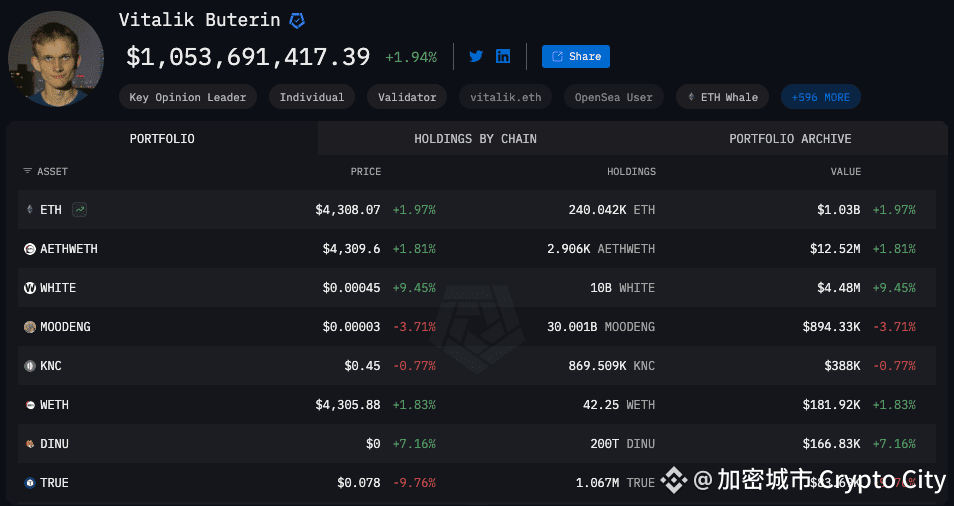
Task: Click the WHITE price $0.00045
Action: tap(351, 288)
